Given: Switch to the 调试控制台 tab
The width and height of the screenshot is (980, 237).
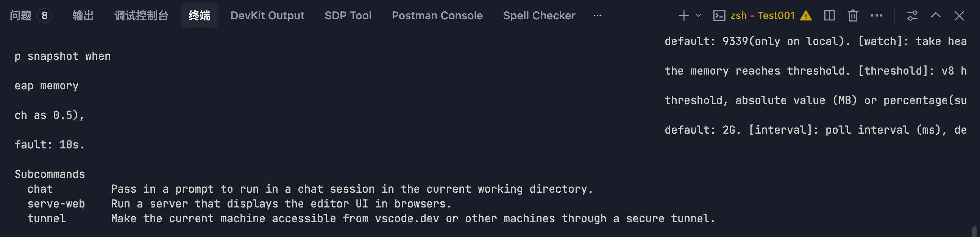Looking at the screenshot, I should point(141,16).
